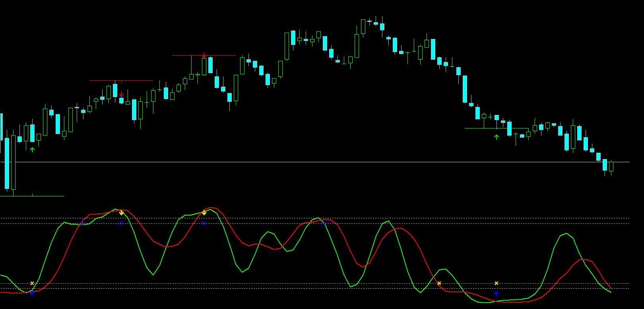Click the leftmost green up arrow under candles
Screen dimensions: 644x309
(x=32, y=150)
